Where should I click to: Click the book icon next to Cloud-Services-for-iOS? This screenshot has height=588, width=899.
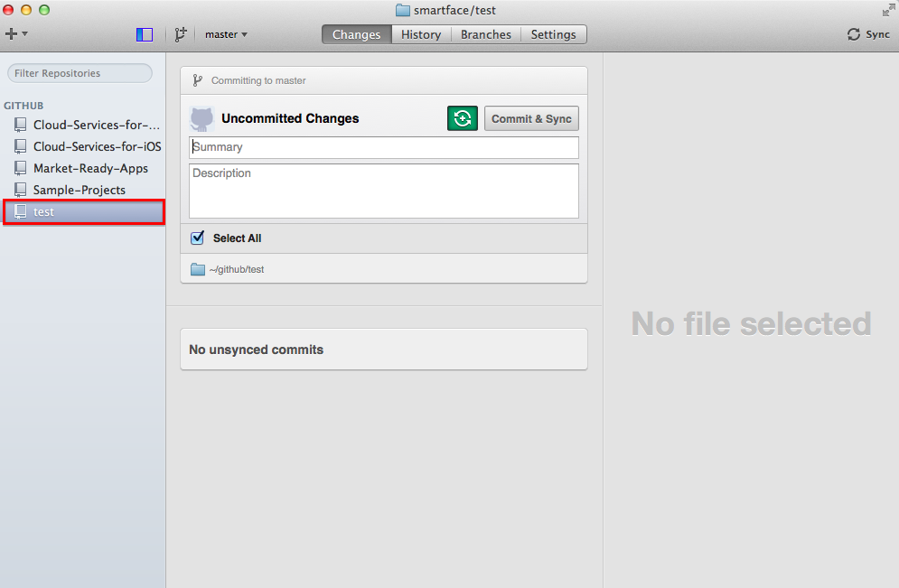point(20,146)
